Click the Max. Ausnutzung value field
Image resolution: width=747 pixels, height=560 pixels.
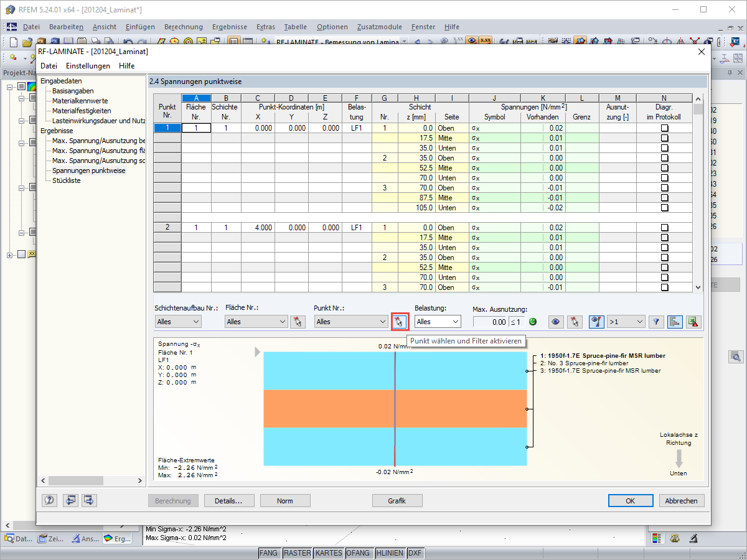click(x=491, y=322)
